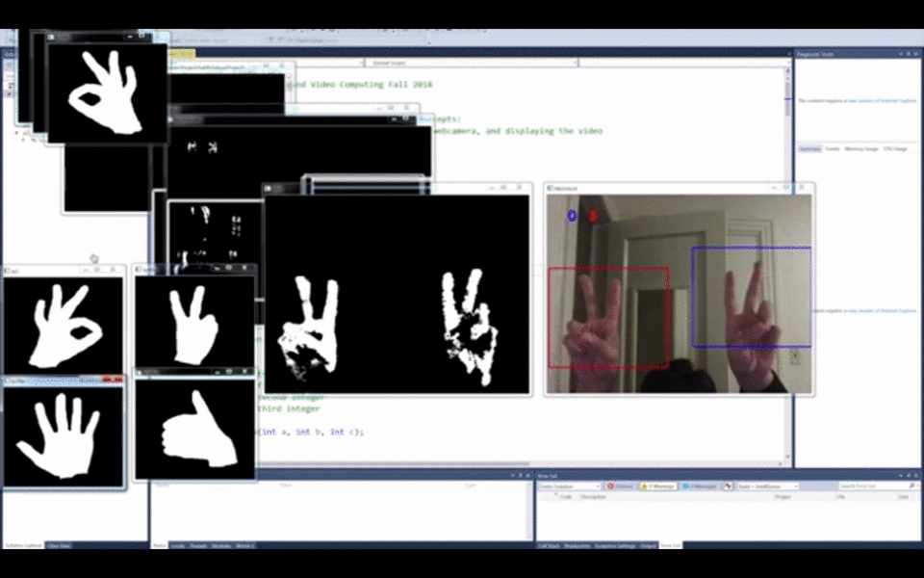Open the Build + IntelliSense dropdown
Screen dimensions: 924x578
pos(768,486)
